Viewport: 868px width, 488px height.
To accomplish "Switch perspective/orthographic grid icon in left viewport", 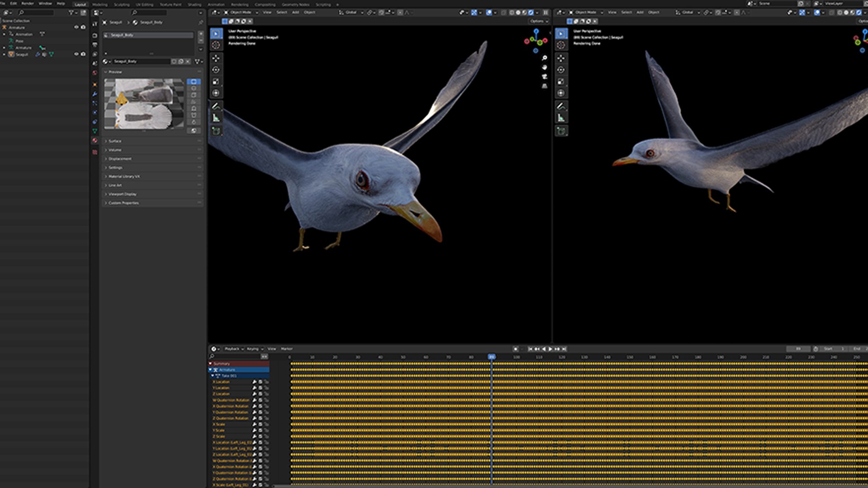I will (x=544, y=85).
